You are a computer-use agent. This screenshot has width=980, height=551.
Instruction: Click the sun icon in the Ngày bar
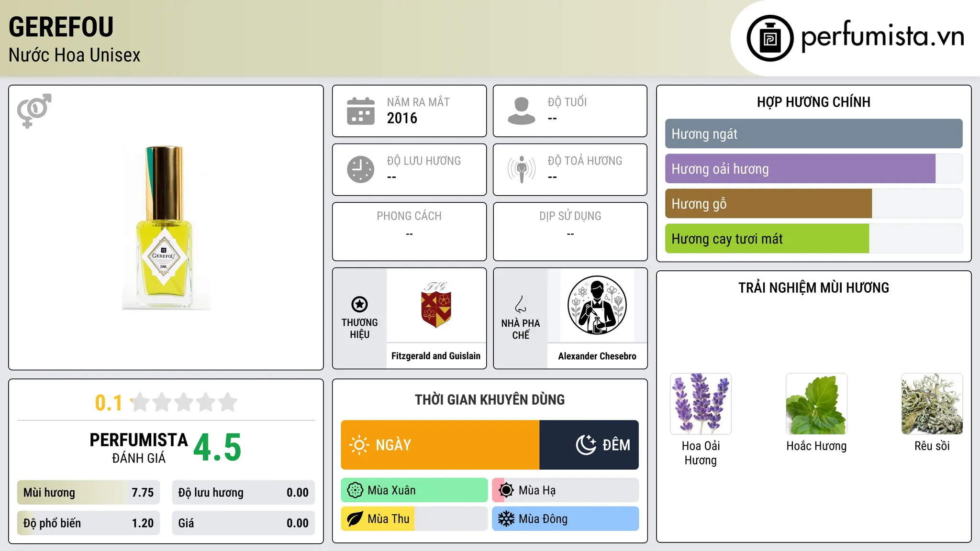tap(359, 445)
